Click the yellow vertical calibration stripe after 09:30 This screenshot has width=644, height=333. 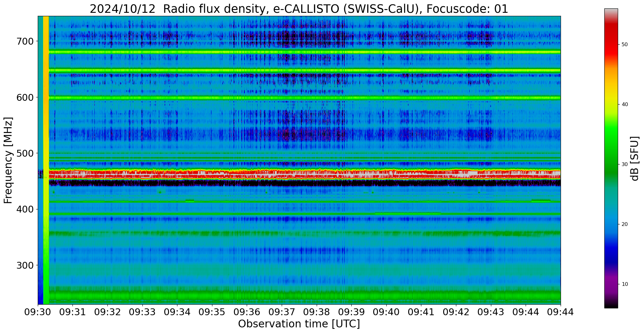(x=46, y=160)
